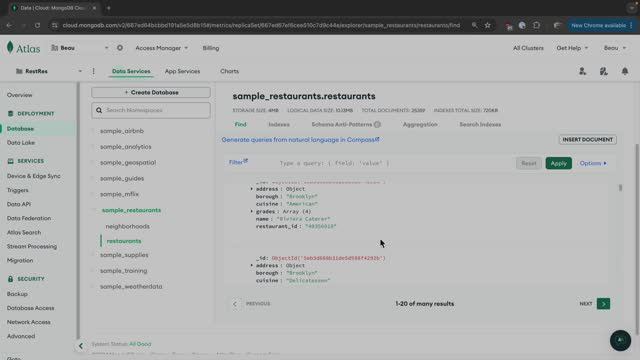640x360 pixels.
Task: Open the RestRes project dropdown
Action: pos(49,71)
